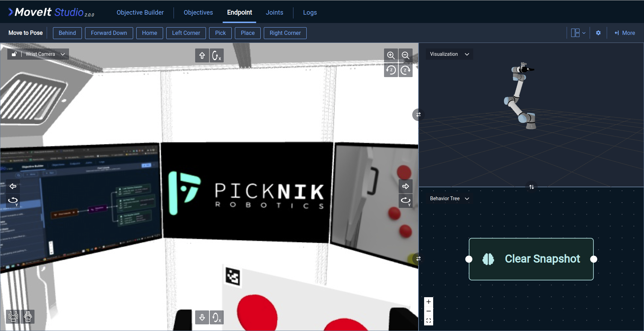The image size is (644, 331).
Task: Rotate endpoint about X at top
Action: 217,55
